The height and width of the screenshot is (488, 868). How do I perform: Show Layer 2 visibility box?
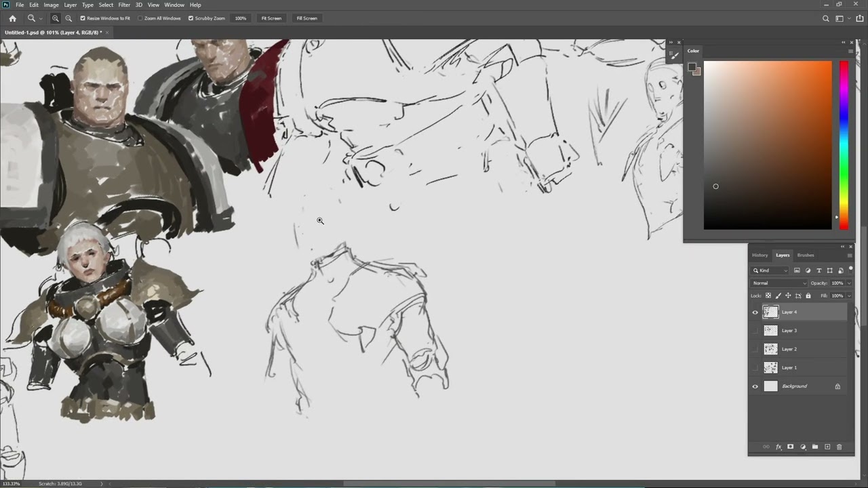(x=755, y=349)
